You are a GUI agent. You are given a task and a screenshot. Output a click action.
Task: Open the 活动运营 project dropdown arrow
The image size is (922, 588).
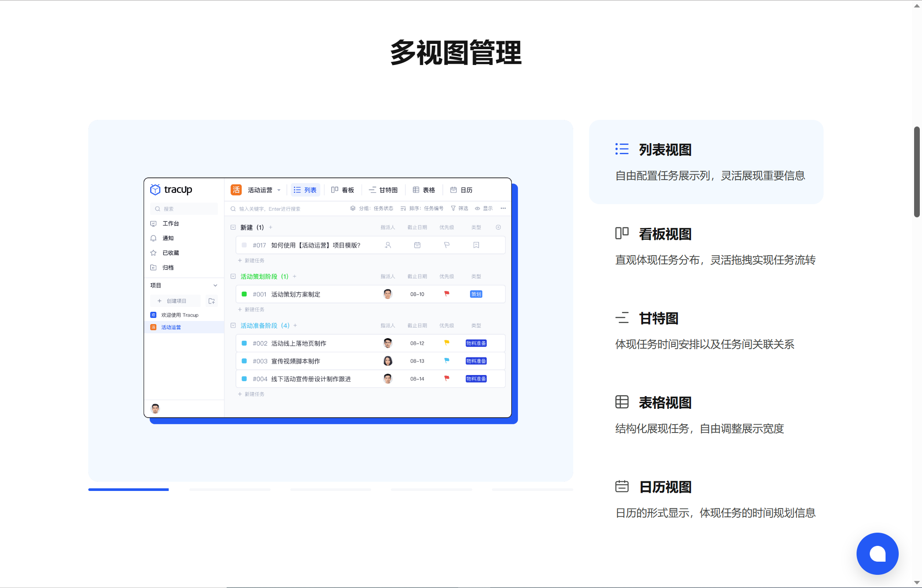coord(279,190)
